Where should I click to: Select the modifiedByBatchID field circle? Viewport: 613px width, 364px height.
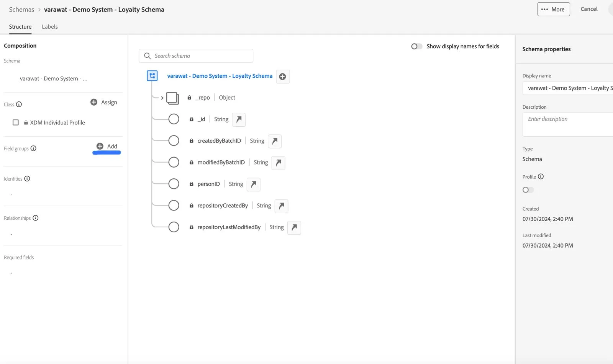tap(174, 162)
